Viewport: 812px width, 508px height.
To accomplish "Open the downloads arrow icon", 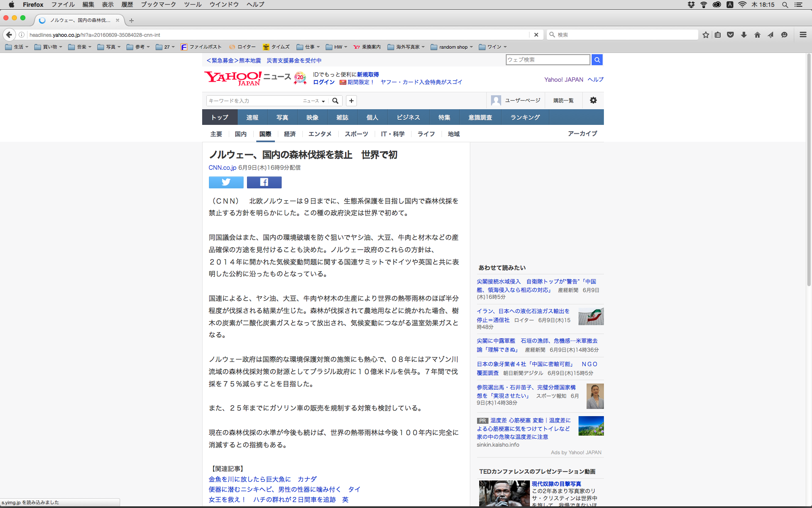I will [743, 35].
